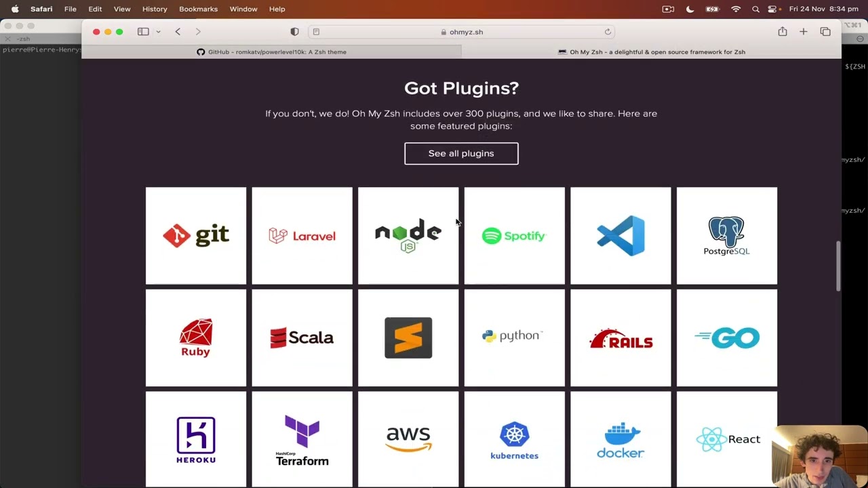This screenshot has width=868, height=488.
Task: Open the Laravel plugin tile
Action: coord(302,236)
